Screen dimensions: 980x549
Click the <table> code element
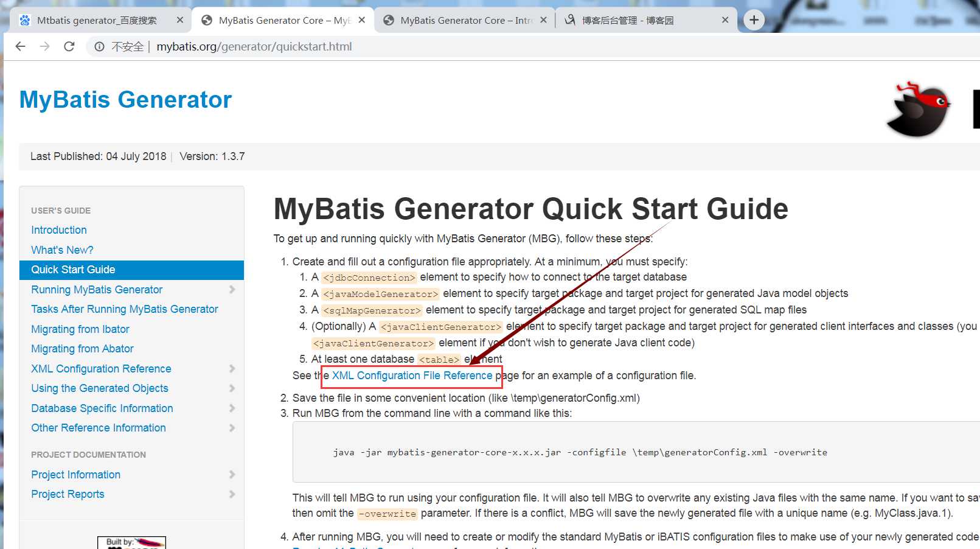439,360
